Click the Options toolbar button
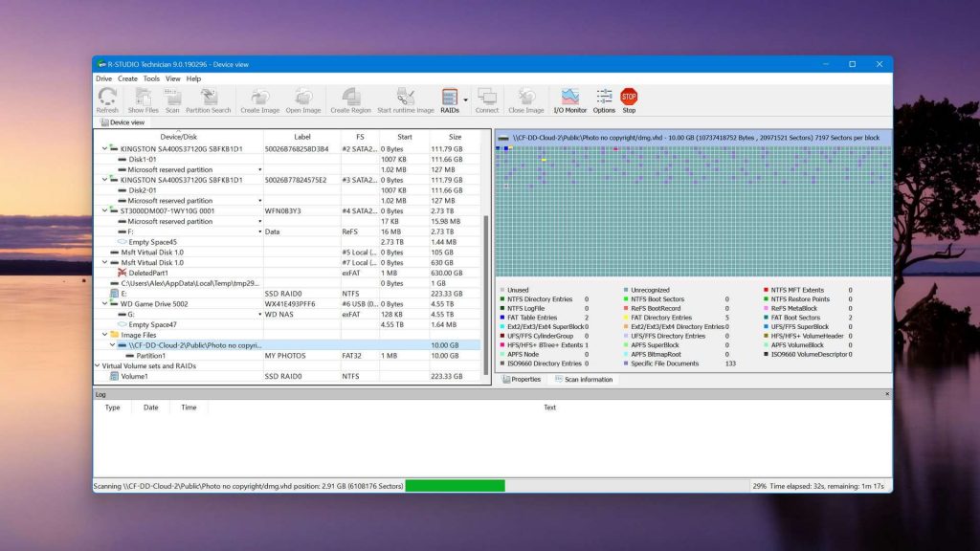The width and height of the screenshot is (980, 551). pyautogui.click(x=603, y=99)
